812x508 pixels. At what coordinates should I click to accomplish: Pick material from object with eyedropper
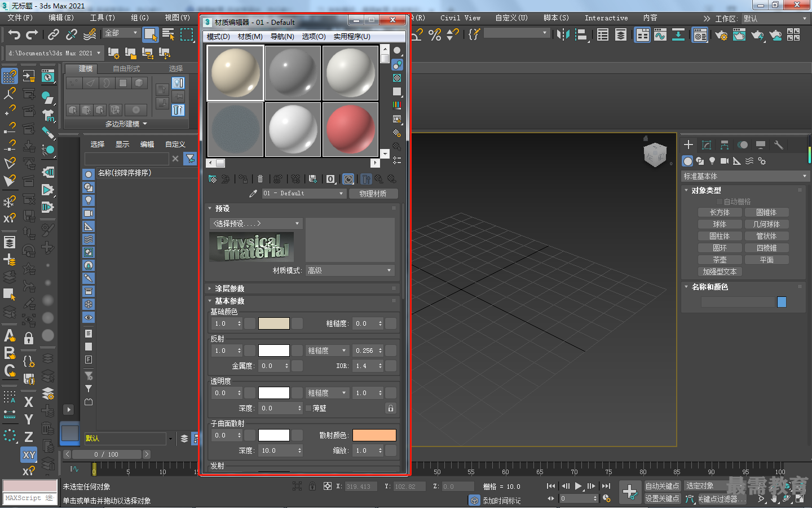point(253,193)
